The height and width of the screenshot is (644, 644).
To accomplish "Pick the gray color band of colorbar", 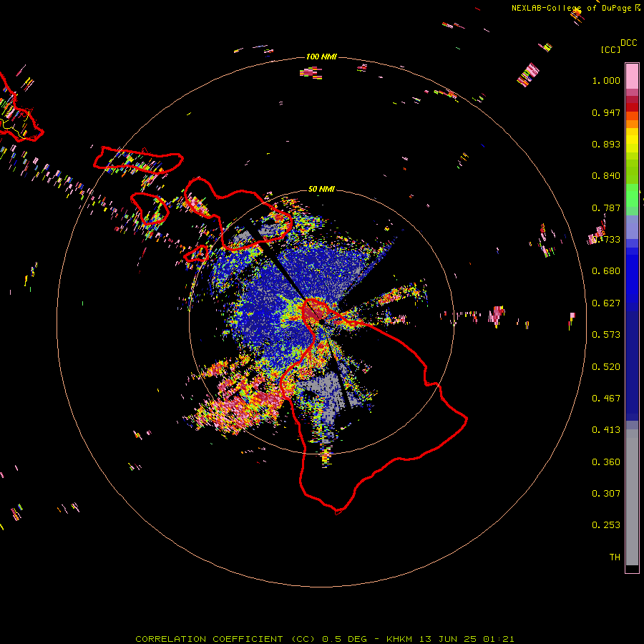I will pyautogui.click(x=632, y=497).
